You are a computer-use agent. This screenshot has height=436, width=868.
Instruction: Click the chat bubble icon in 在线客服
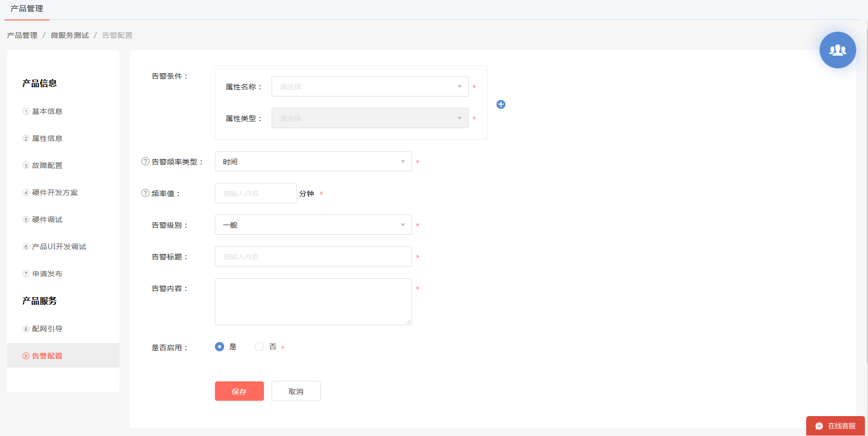(x=819, y=426)
